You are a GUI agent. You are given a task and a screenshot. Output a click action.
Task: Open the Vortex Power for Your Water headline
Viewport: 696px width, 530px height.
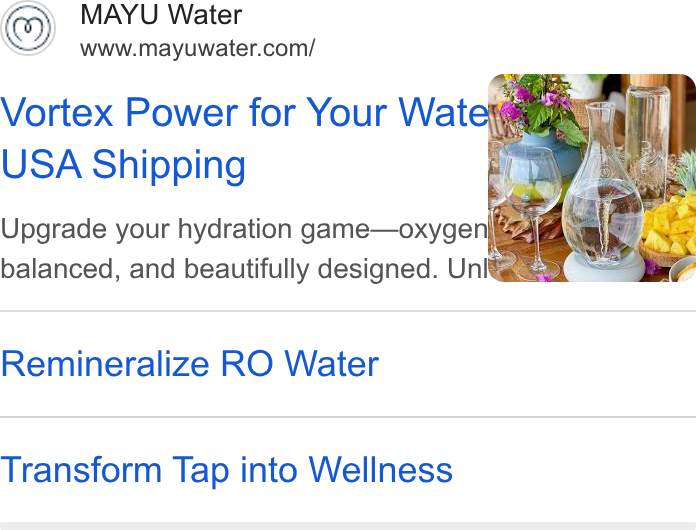point(245,112)
